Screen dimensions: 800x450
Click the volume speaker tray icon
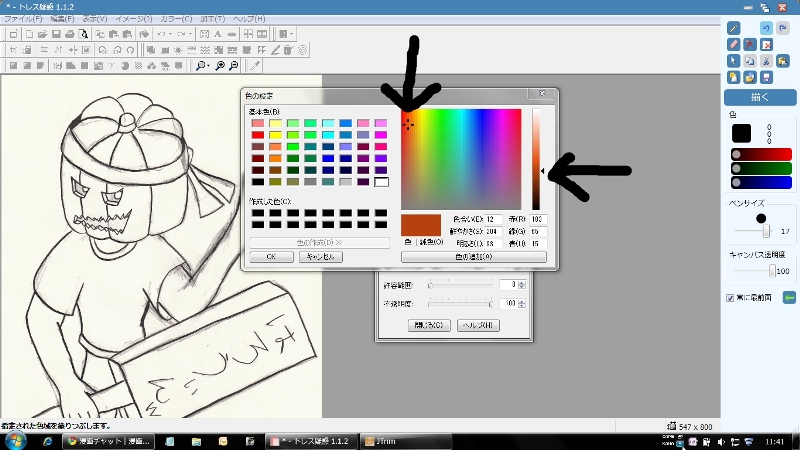[x=721, y=442]
